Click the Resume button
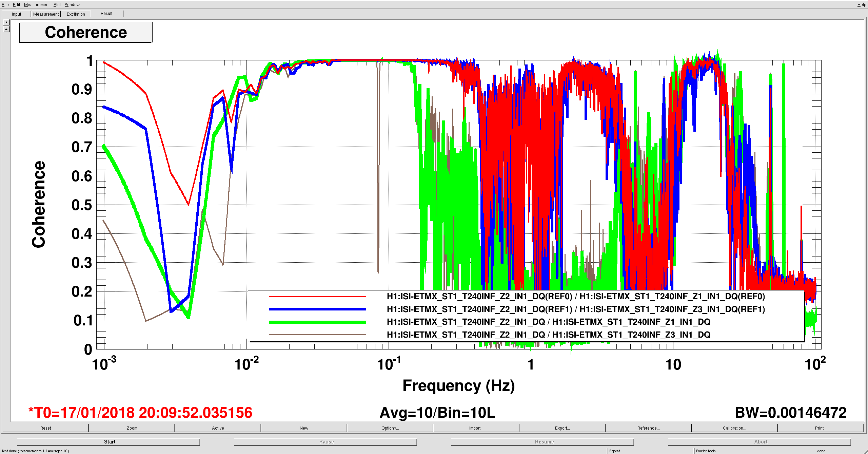 (542, 441)
